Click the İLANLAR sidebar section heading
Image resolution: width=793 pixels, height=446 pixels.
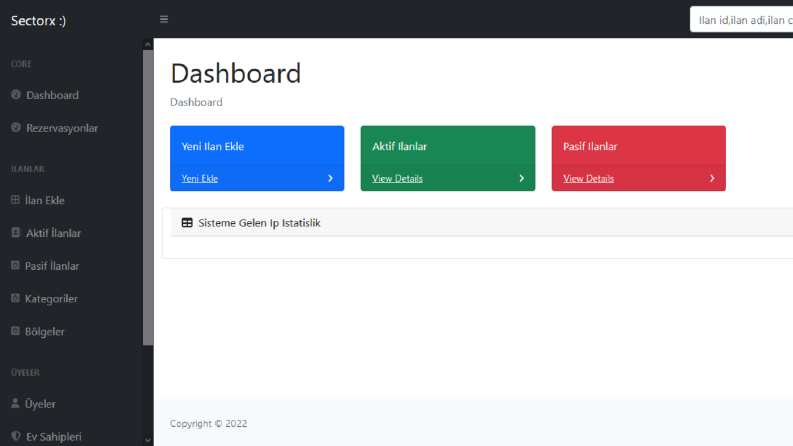pos(28,169)
